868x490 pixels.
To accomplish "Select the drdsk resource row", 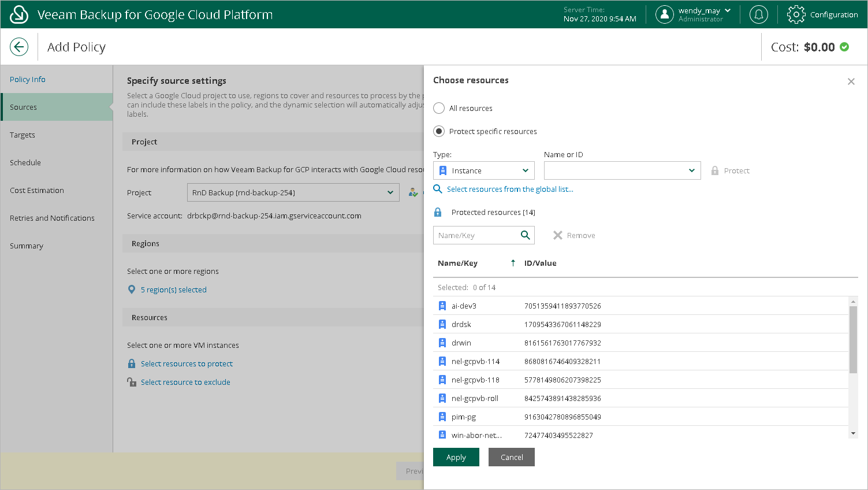I will pos(640,324).
